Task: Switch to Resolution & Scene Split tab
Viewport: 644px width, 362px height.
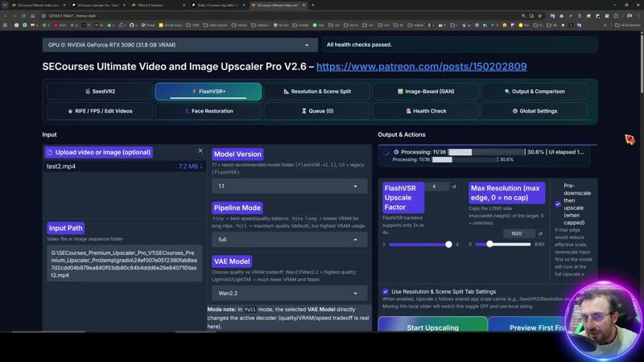Action: [316, 92]
